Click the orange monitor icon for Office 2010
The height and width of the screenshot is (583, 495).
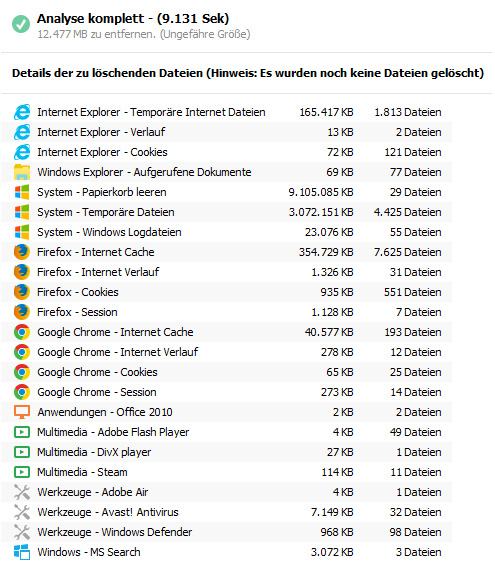pyautogui.click(x=22, y=412)
